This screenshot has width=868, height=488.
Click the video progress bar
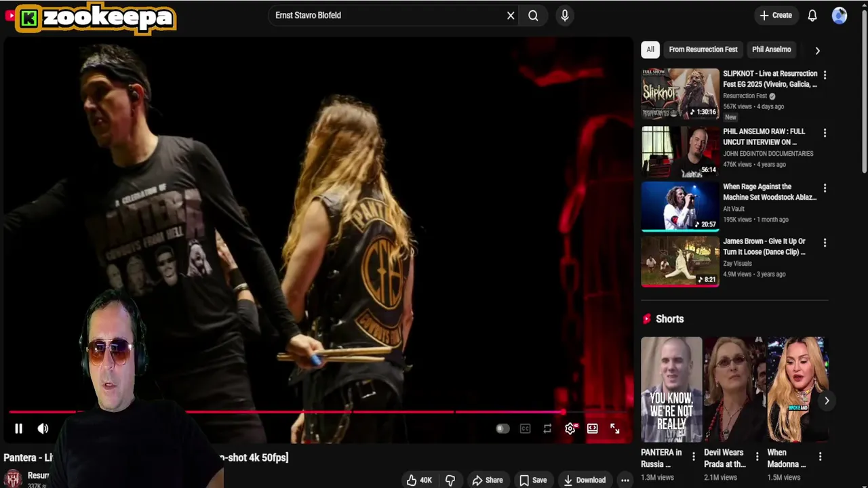pyautogui.click(x=319, y=411)
